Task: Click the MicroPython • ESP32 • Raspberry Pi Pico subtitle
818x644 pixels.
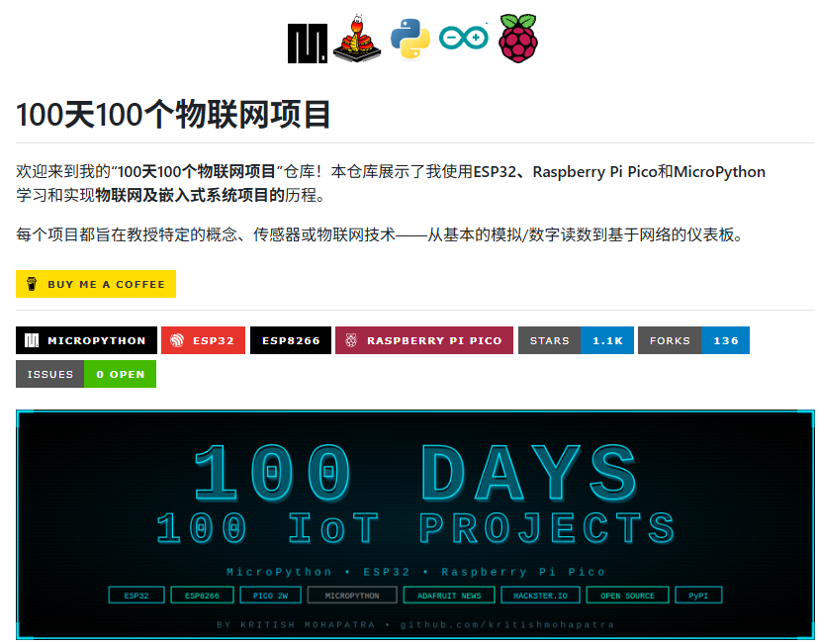Action: (x=415, y=572)
